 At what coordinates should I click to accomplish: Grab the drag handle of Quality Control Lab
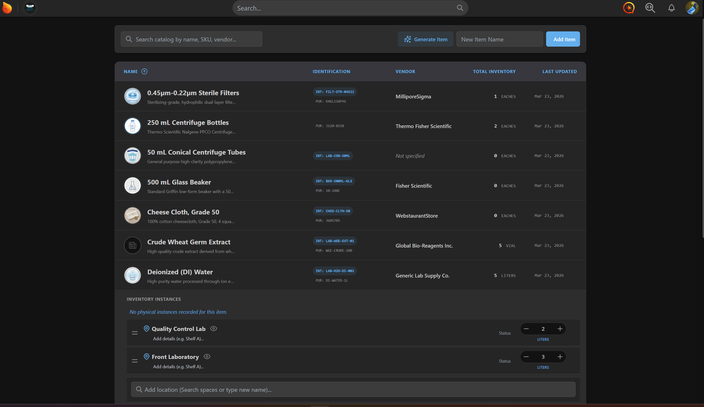pos(135,333)
